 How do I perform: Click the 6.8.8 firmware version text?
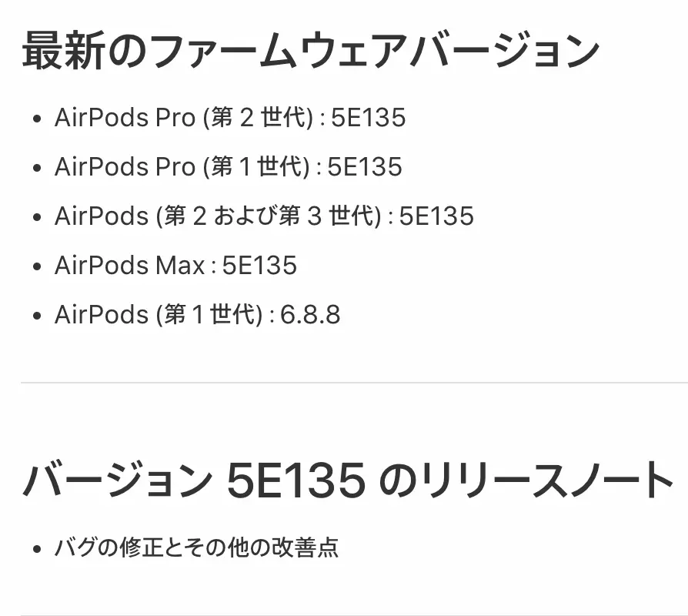310,315
